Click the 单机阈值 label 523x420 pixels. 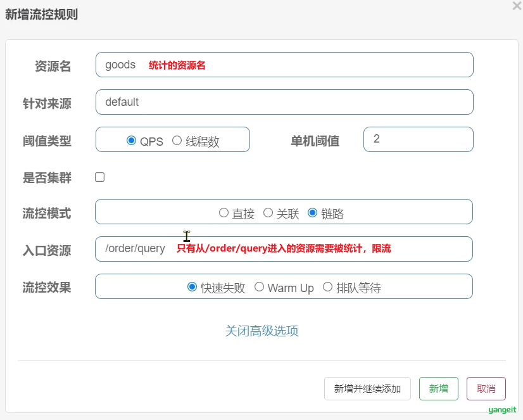tap(315, 141)
